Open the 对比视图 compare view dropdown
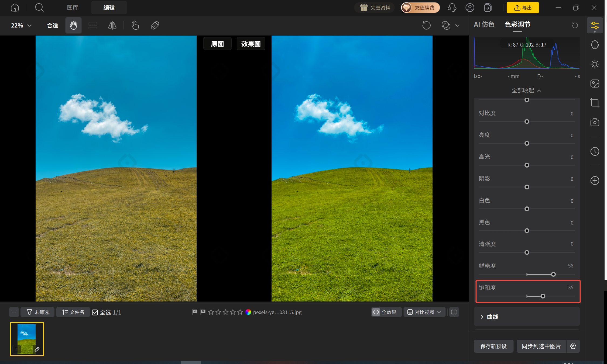Image resolution: width=607 pixels, height=364 pixels. pyautogui.click(x=424, y=312)
